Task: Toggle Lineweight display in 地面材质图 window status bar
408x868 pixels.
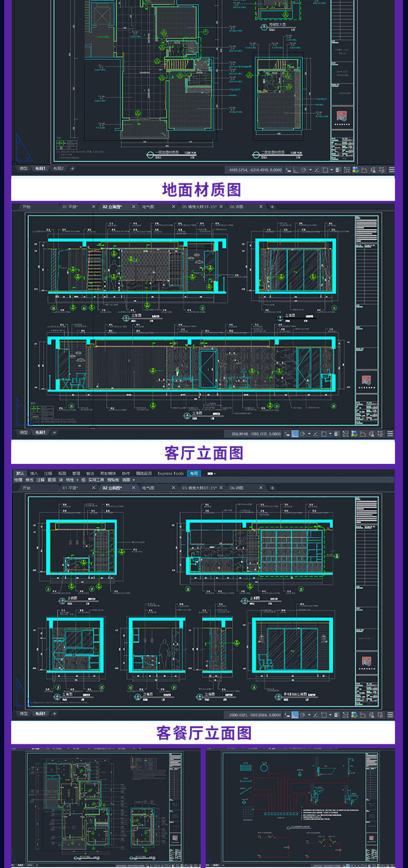Action: pyautogui.click(x=338, y=170)
